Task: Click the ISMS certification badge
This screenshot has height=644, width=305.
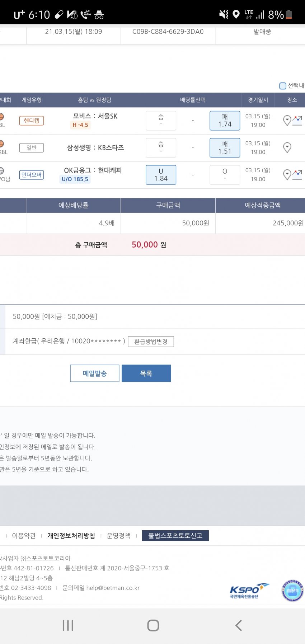Action: coord(292,591)
